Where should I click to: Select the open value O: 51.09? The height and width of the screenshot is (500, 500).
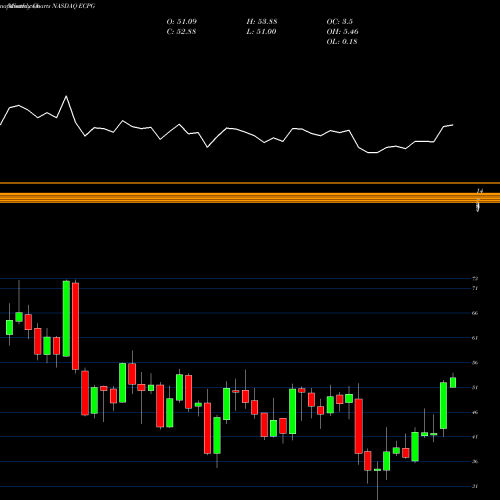click(x=182, y=21)
